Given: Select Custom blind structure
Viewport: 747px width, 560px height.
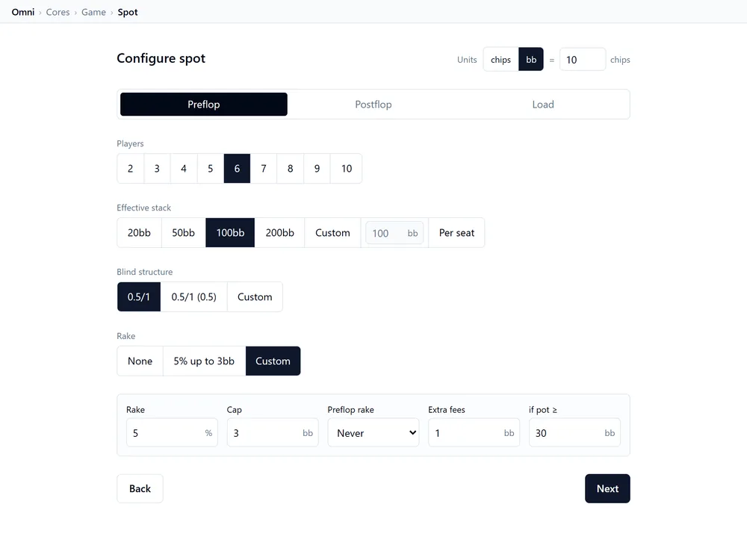Looking at the screenshot, I should tap(255, 297).
